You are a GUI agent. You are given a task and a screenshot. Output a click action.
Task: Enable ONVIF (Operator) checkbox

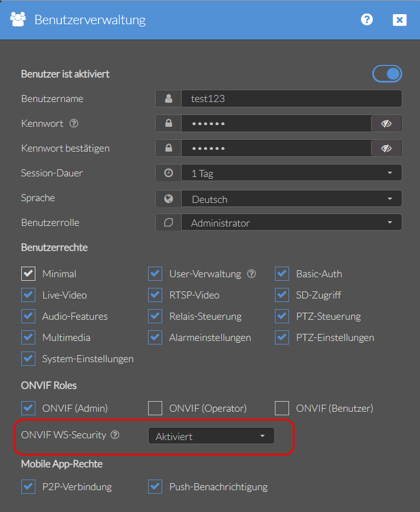click(155, 408)
